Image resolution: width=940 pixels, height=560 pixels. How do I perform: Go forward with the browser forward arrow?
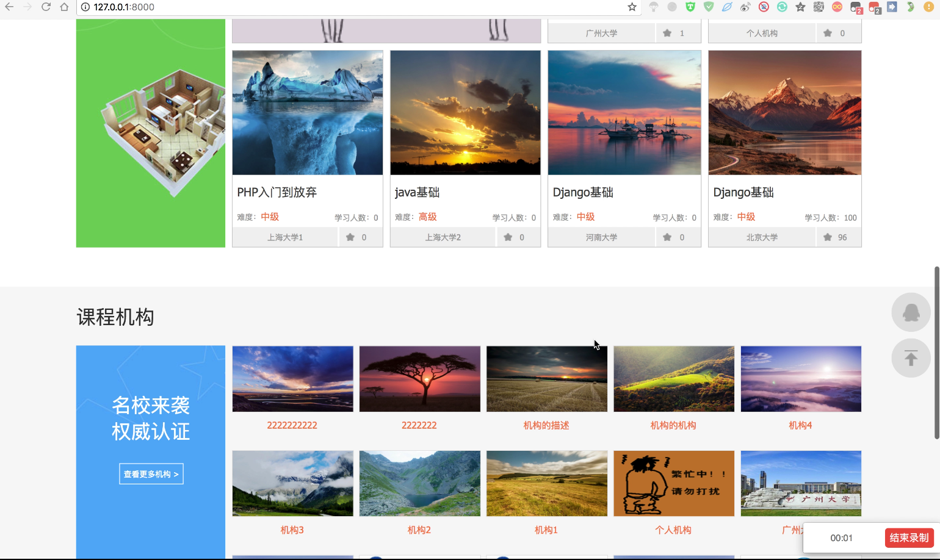pos(27,7)
